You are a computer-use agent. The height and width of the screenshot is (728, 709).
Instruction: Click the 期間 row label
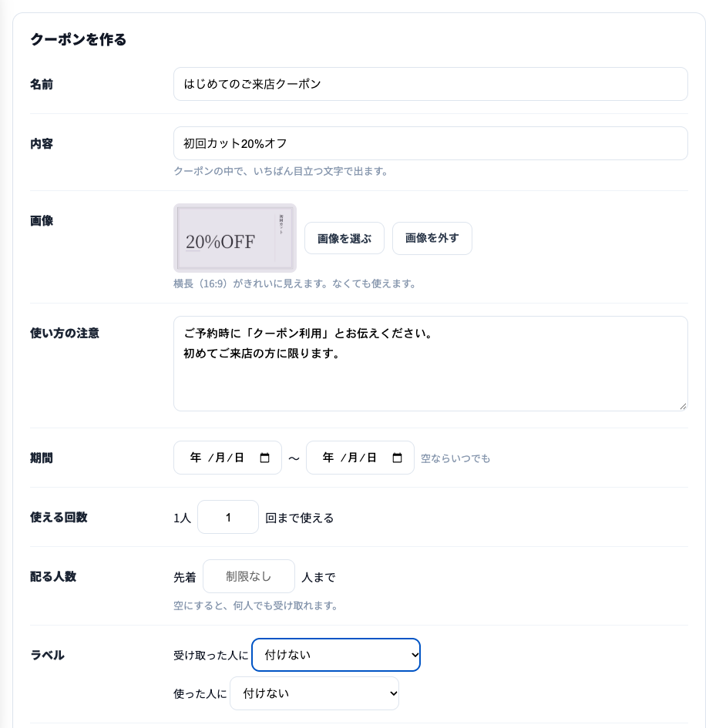pyautogui.click(x=42, y=458)
